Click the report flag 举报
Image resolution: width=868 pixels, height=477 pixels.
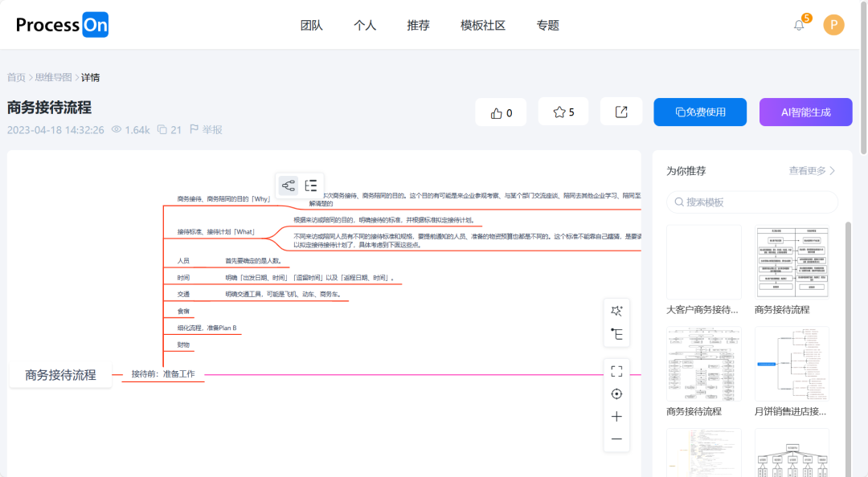click(206, 129)
